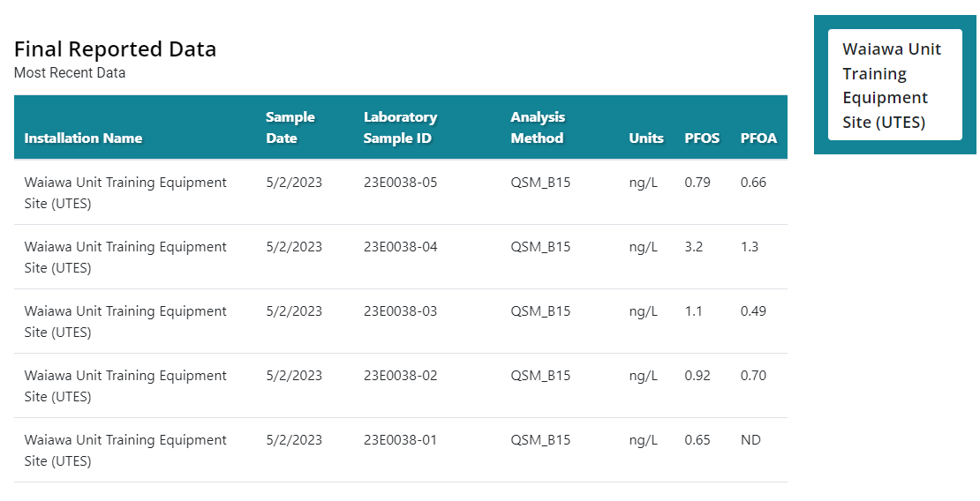This screenshot has height=501, width=980.
Task: Select sample ID 23E0038-01 cell
Action: coord(400,440)
